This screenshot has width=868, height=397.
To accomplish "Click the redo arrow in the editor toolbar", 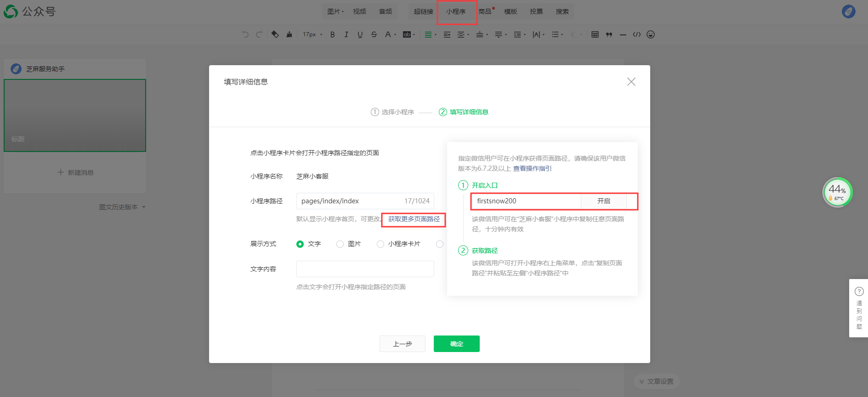I will tap(259, 34).
